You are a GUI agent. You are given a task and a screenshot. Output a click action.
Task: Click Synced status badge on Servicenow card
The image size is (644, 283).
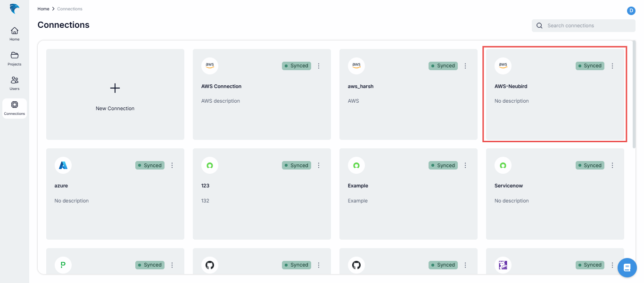(x=590, y=165)
